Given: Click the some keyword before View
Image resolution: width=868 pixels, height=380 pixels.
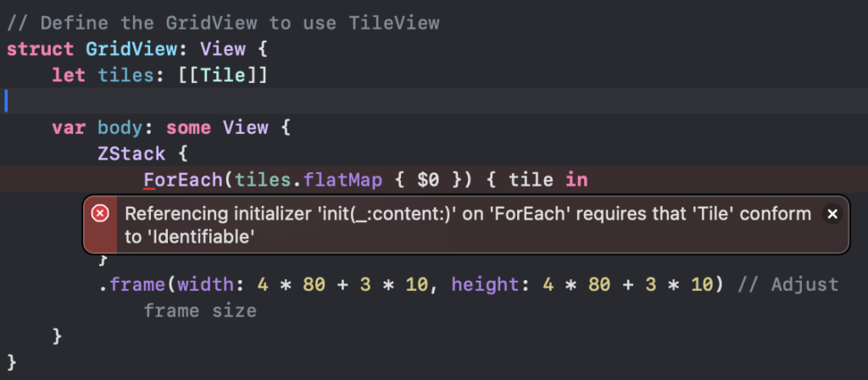Looking at the screenshot, I should (189, 128).
